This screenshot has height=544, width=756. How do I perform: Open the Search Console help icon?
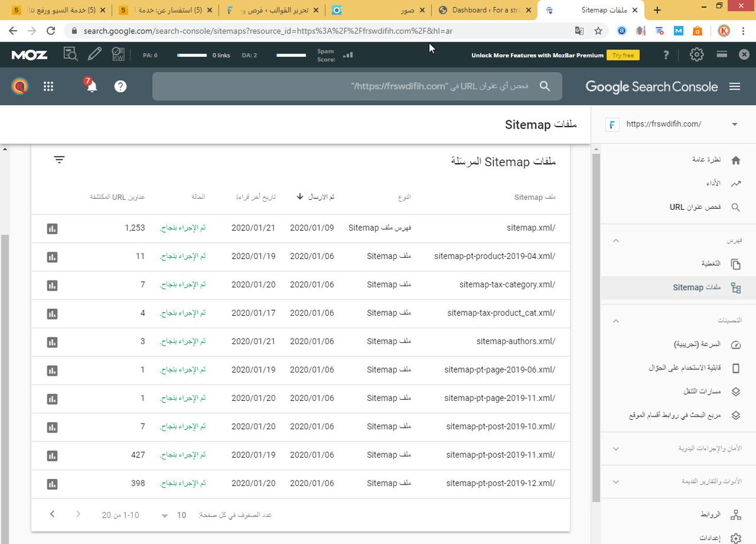120,86
